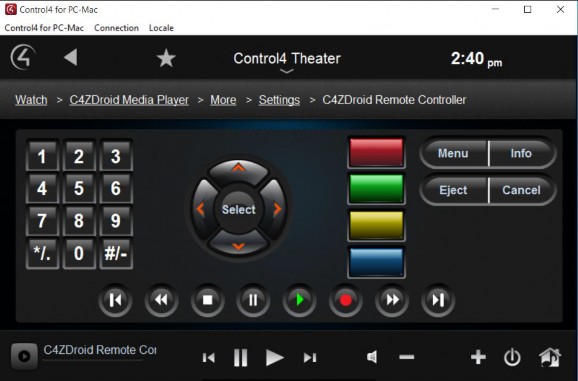Pause using the round remote pause button
Viewport: 578px width, 381px height.
tap(253, 300)
